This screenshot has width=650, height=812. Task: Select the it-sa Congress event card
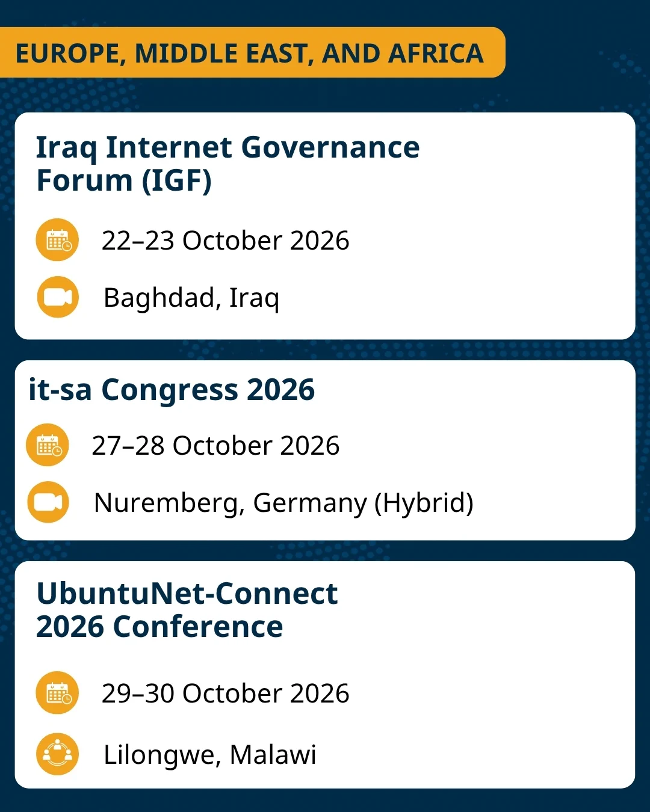point(325,451)
